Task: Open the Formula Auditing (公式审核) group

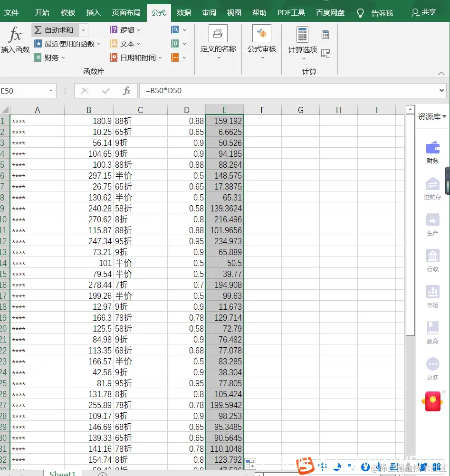Action: [262, 42]
